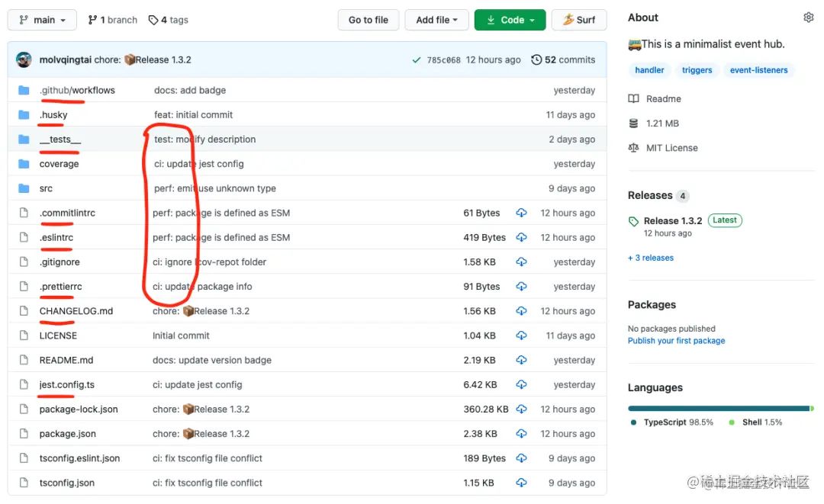This screenshot has height=504, width=824.
Task: Click the Readme book icon
Action: point(634,98)
